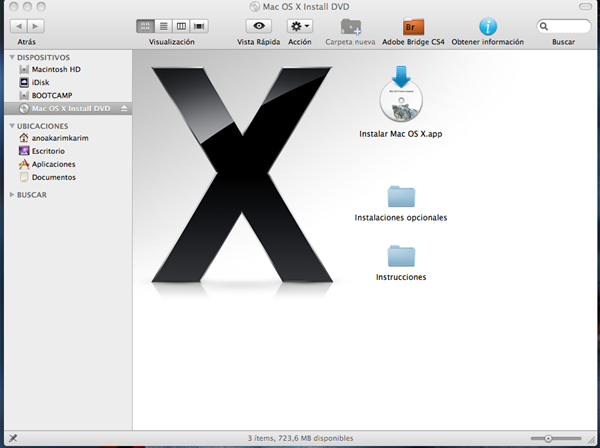
Task: Expand the BUSCAR sidebar section
Action: (12, 195)
